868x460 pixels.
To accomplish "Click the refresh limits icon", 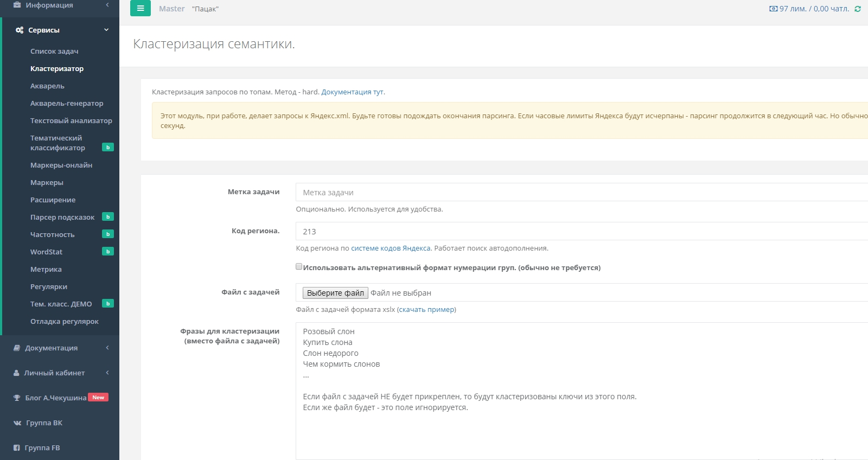I will point(858,9).
